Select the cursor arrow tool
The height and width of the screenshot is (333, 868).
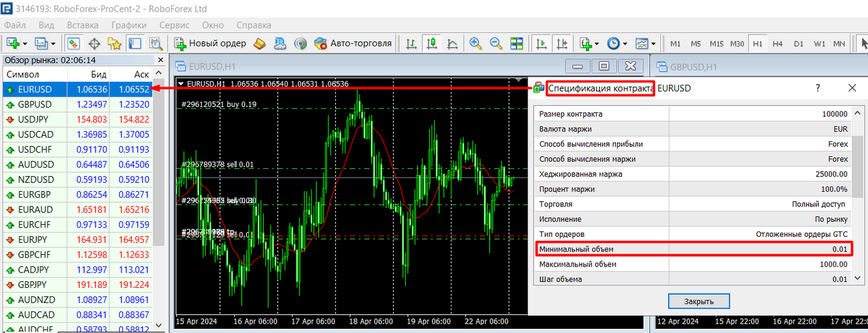click(863, 43)
